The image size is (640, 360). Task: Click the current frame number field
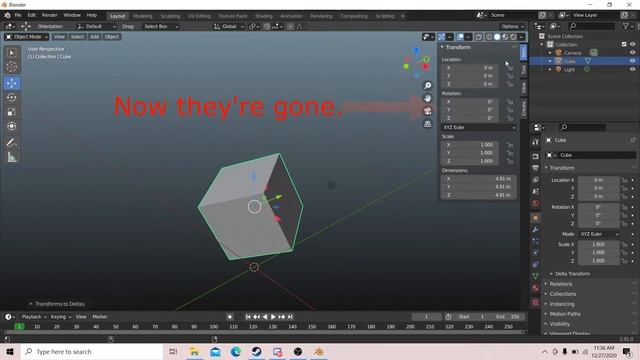426,317
